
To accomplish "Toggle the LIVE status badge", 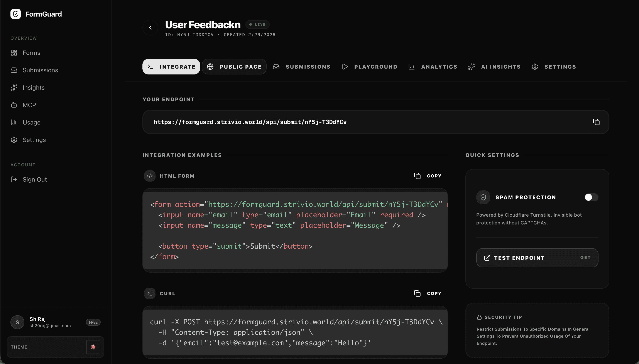I will click(257, 24).
